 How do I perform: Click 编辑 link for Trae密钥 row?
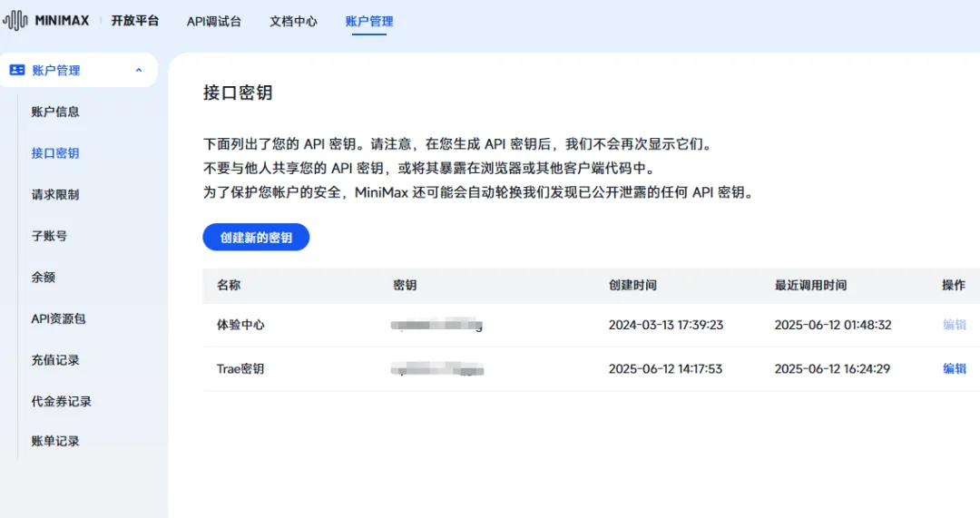955,368
